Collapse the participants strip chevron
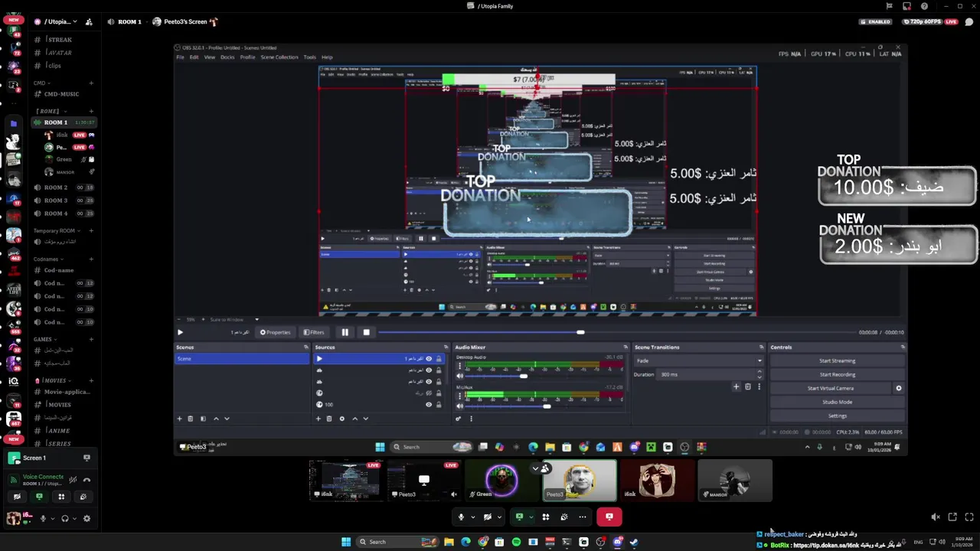 pos(536,468)
